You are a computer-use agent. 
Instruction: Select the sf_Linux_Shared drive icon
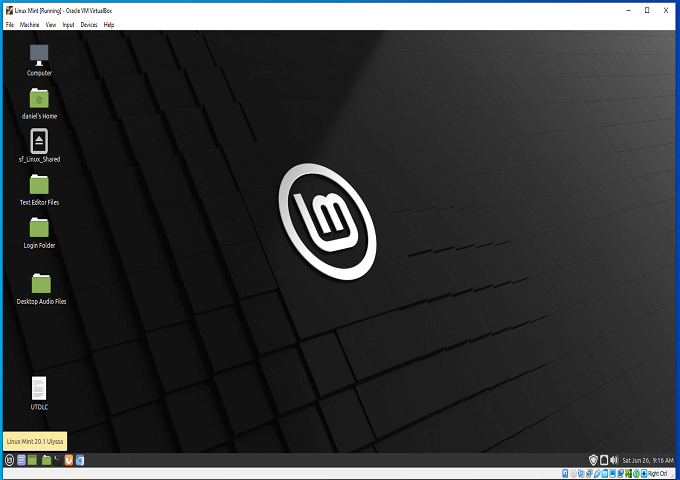(39, 141)
